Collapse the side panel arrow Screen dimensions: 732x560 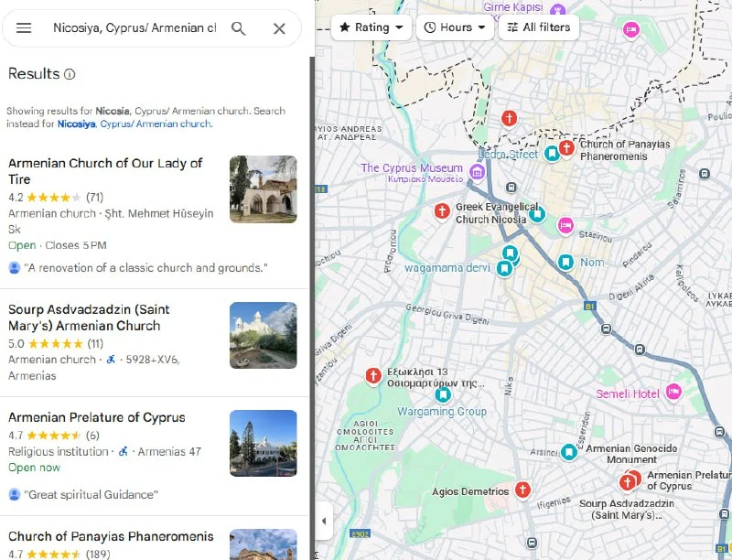click(x=323, y=522)
